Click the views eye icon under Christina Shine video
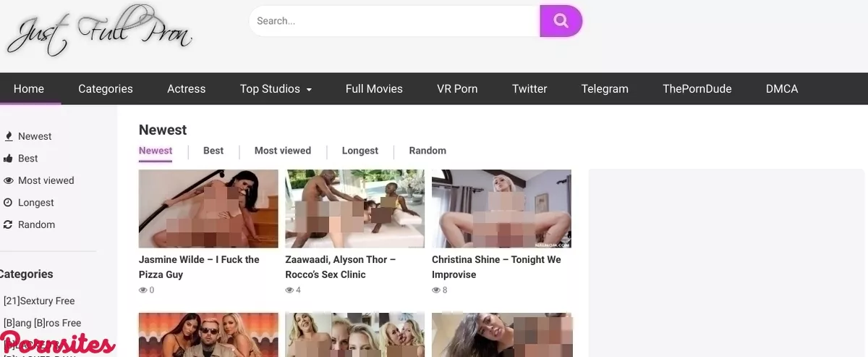This screenshot has width=868, height=357. click(x=436, y=290)
